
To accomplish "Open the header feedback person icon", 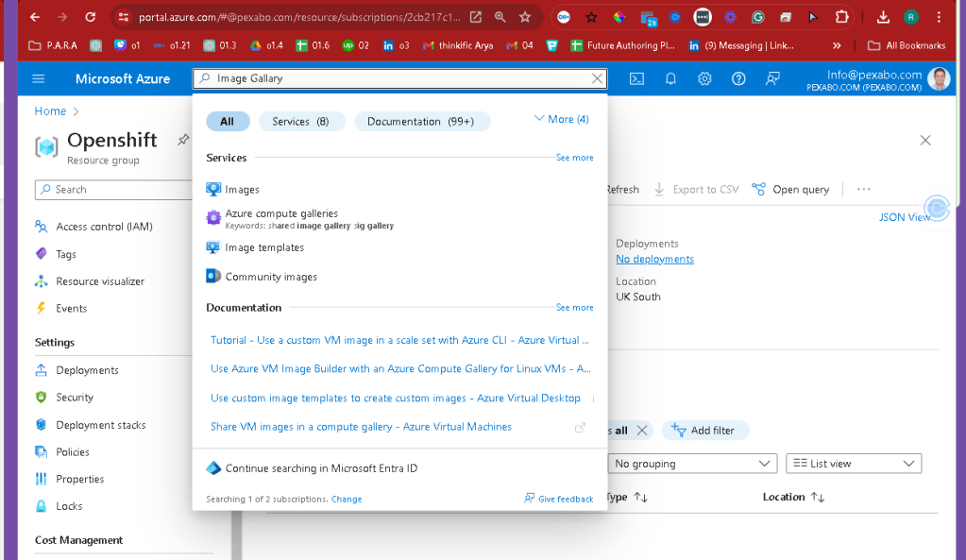I will (x=771, y=79).
